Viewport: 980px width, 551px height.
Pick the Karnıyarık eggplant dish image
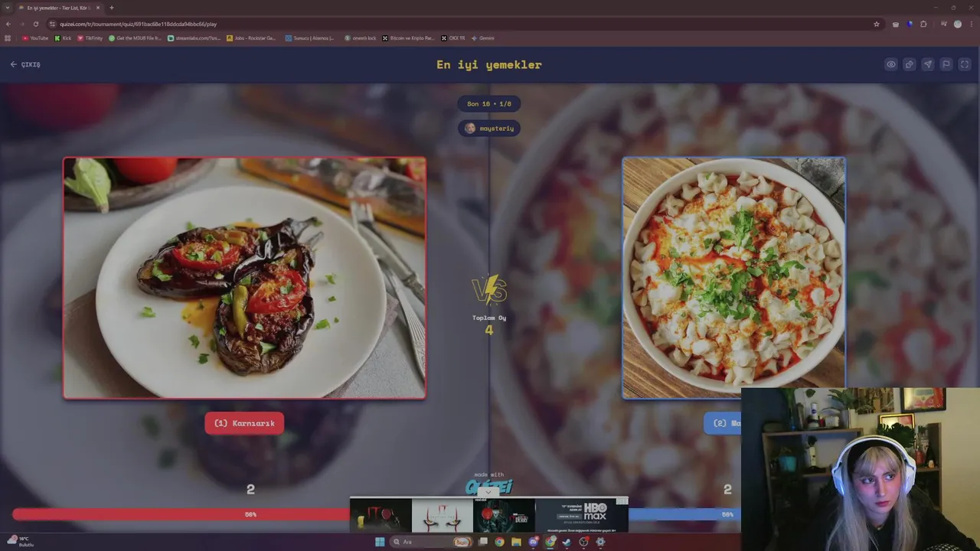pos(244,278)
